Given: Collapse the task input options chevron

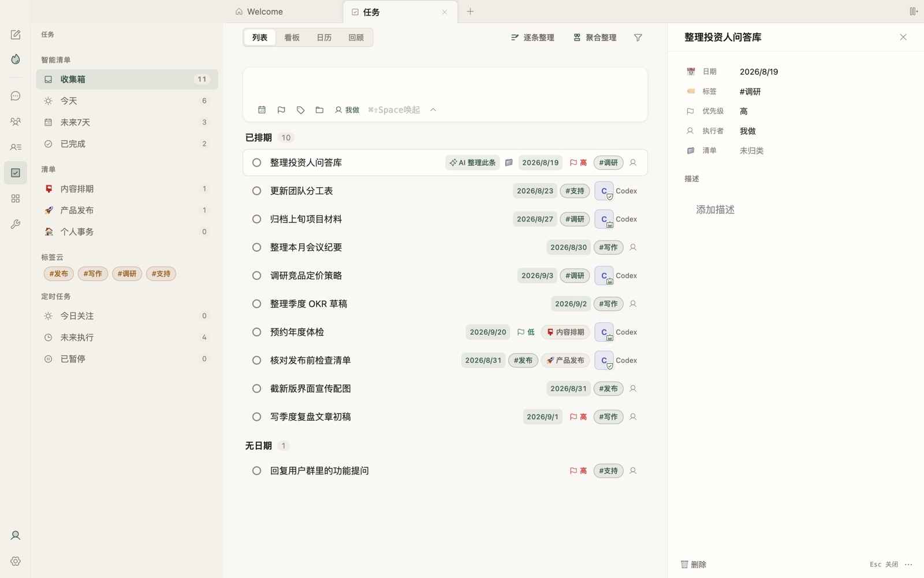Looking at the screenshot, I should point(433,110).
